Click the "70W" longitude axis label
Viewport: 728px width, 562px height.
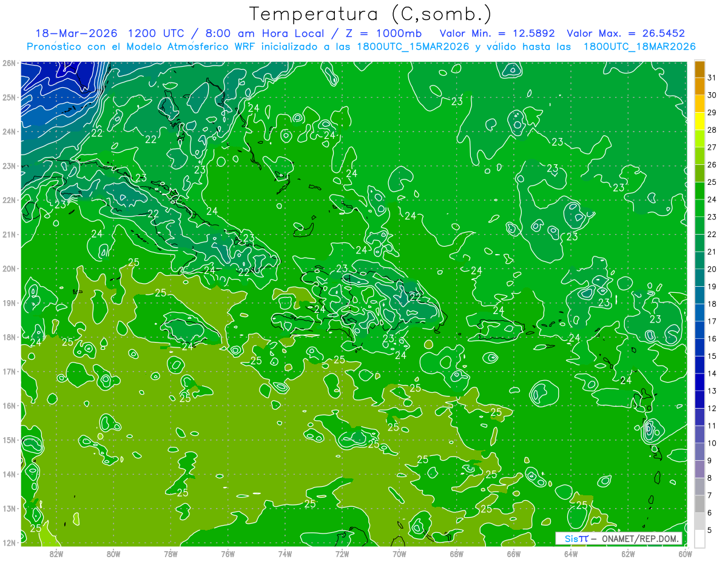399,554
